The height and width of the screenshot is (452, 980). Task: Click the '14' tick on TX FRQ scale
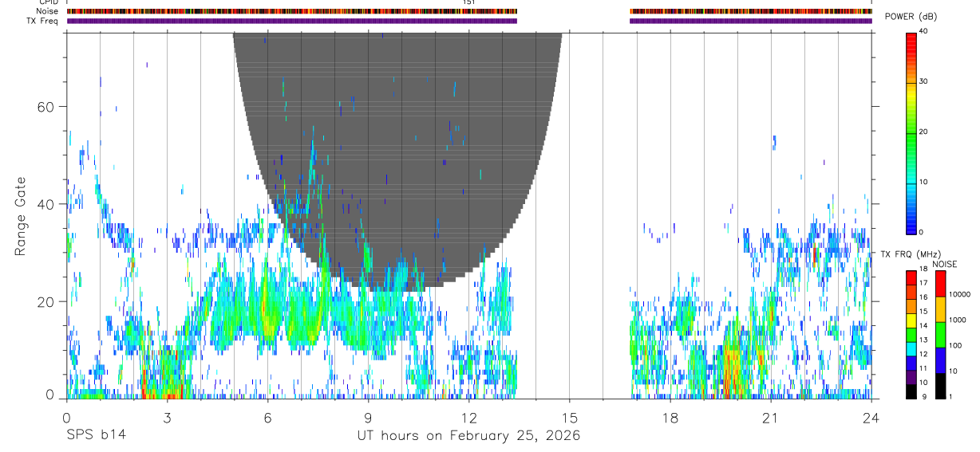click(x=923, y=326)
